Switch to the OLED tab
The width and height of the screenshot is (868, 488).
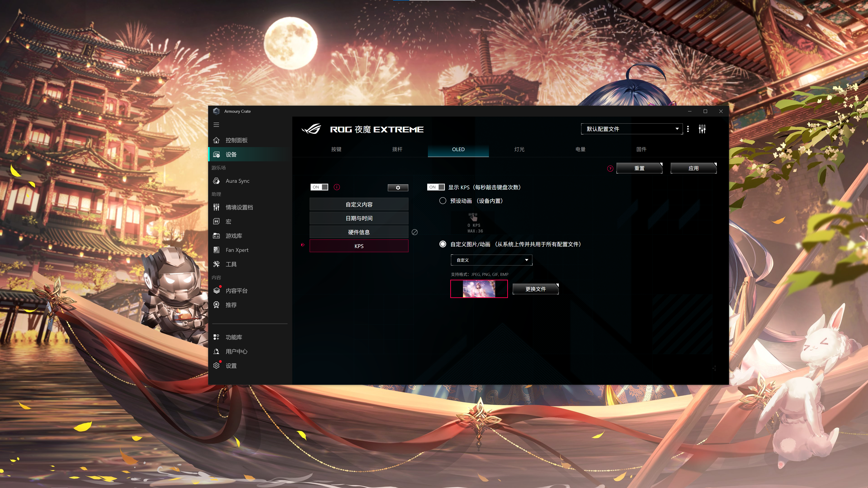[458, 149]
